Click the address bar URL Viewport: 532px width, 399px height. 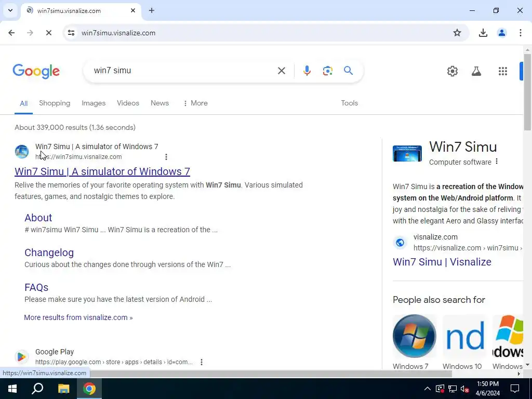pos(118,33)
